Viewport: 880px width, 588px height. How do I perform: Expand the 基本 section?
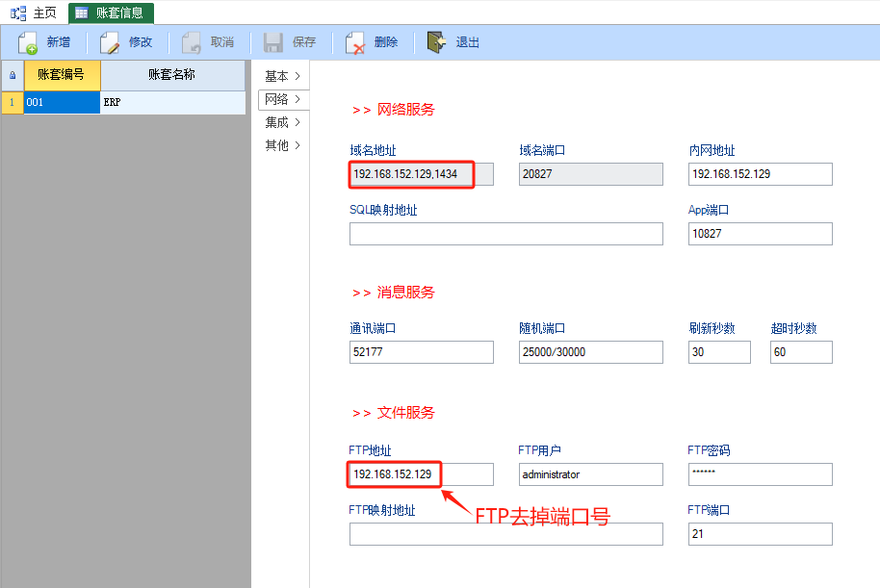282,76
